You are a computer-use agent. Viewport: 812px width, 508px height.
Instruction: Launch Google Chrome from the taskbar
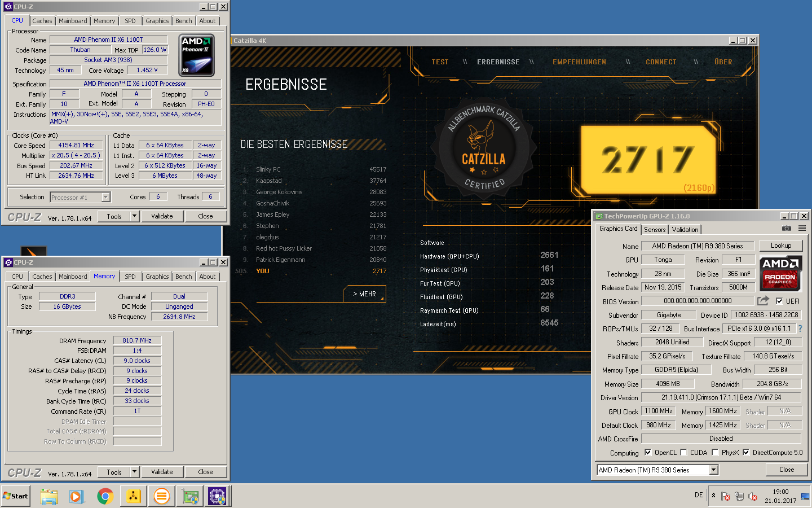coord(105,497)
